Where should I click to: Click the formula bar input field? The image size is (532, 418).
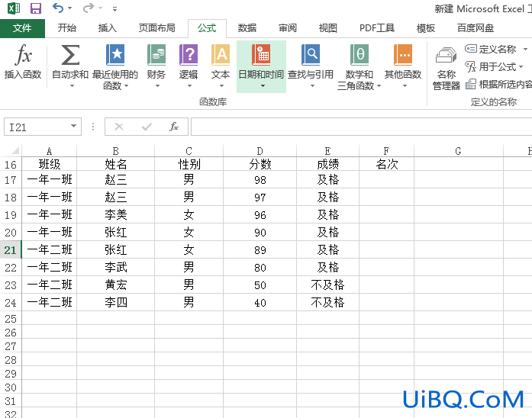[361, 127]
